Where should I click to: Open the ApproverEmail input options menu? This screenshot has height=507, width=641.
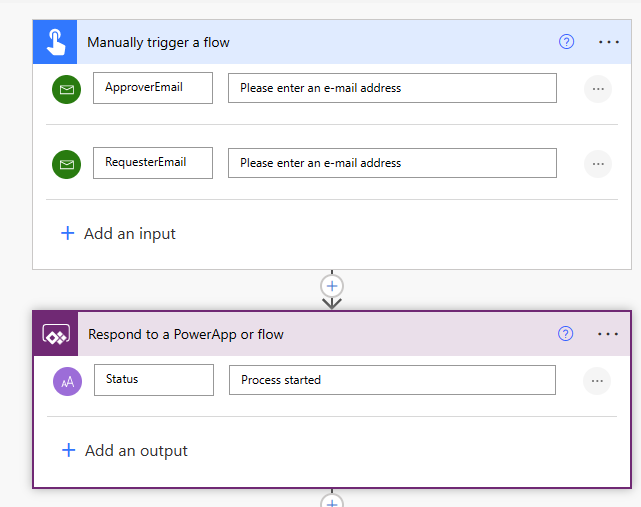click(598, 89)
